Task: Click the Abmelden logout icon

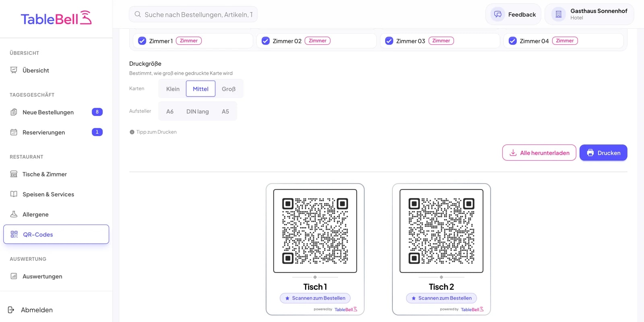Action: (11, 310)
